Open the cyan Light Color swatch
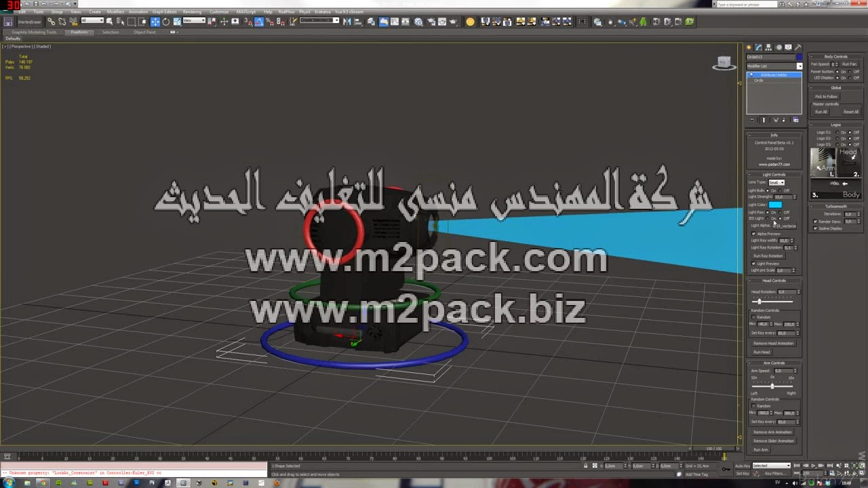This screenshot has height=488, width=868. 775,205
